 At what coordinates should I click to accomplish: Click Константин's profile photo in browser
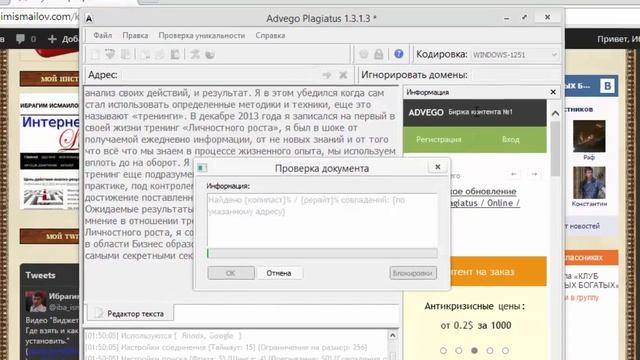click(x=589, y=183)
